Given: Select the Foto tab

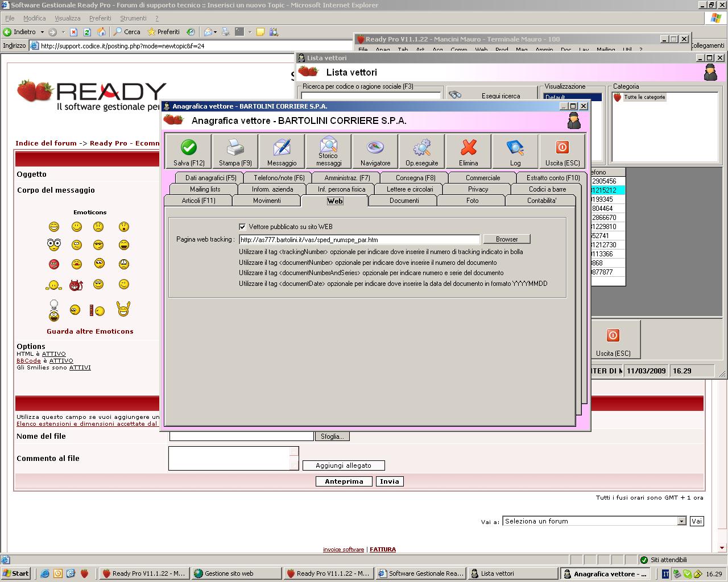Looking at the screenshot, I should pyautogui.click(x=472, y=201).
